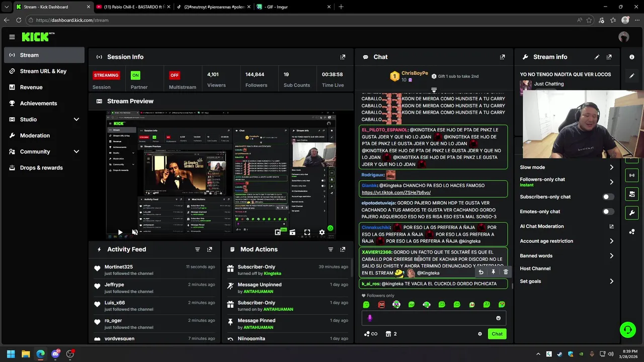Open channel points infinity icon
This screenshot has height=362, width=644.
click(x=371, y=334)
